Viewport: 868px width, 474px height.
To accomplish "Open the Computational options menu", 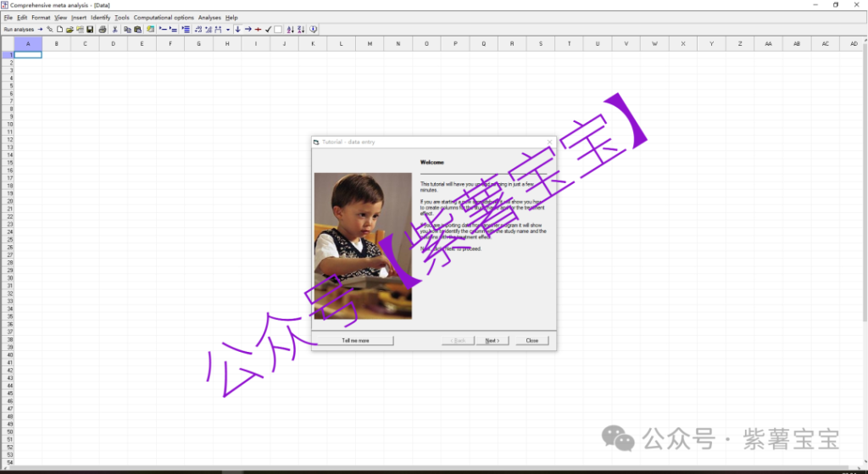I will (x=164, y=17).
